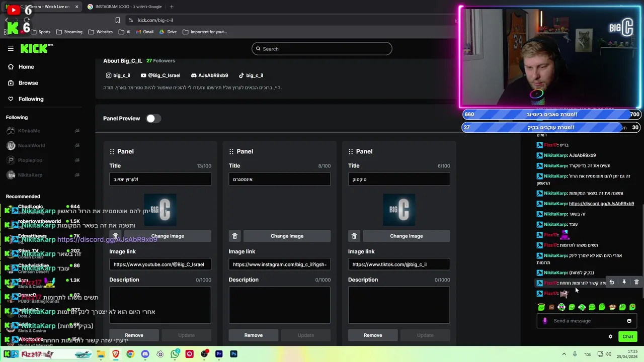Grab the drag handle of the first Panel
This screenshot has width=644, height=362.
112,151
